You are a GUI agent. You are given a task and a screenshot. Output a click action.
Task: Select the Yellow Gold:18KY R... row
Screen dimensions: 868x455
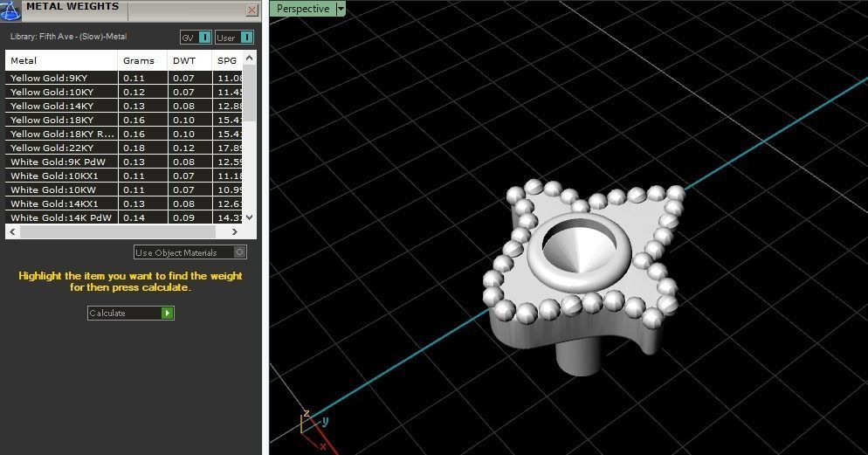point(123,134)
